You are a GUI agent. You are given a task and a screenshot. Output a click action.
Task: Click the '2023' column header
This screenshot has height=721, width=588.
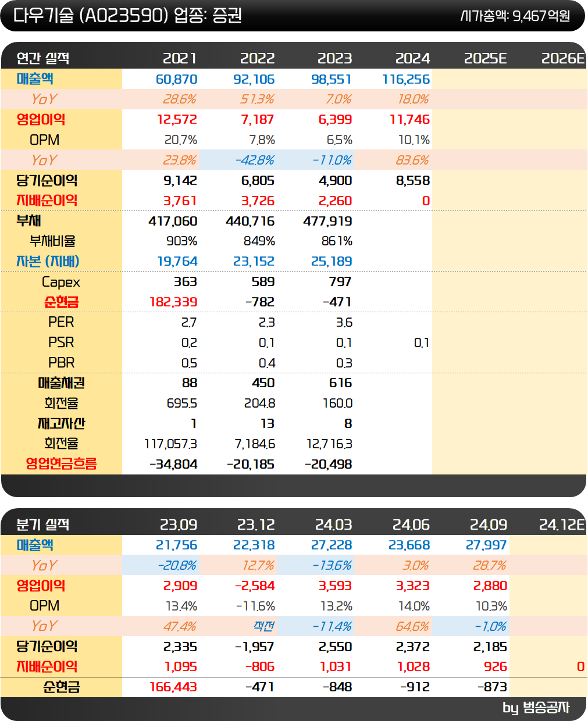pyautogui.click(x=334, y=58)
